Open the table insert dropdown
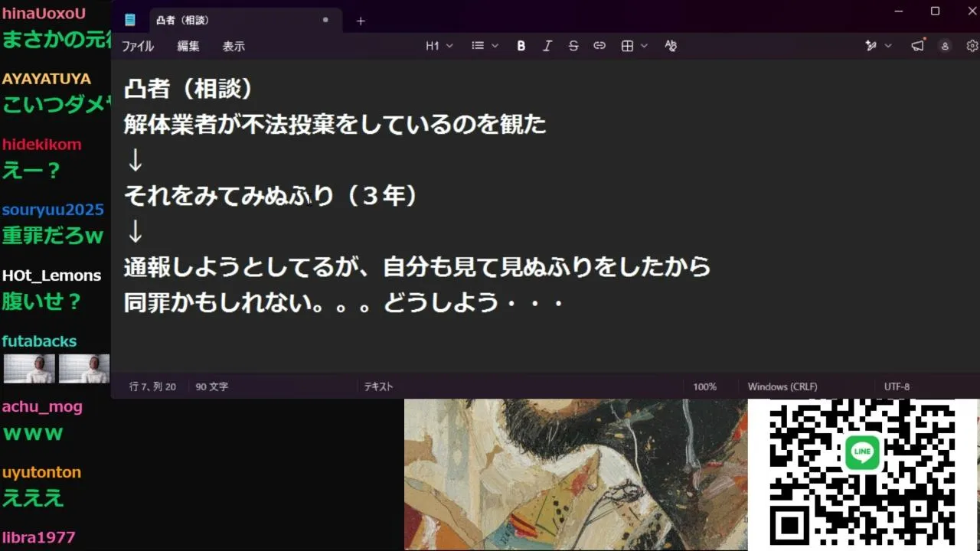Screen dimensions: 980x551 pyautogui.click(x=634, y=46)
